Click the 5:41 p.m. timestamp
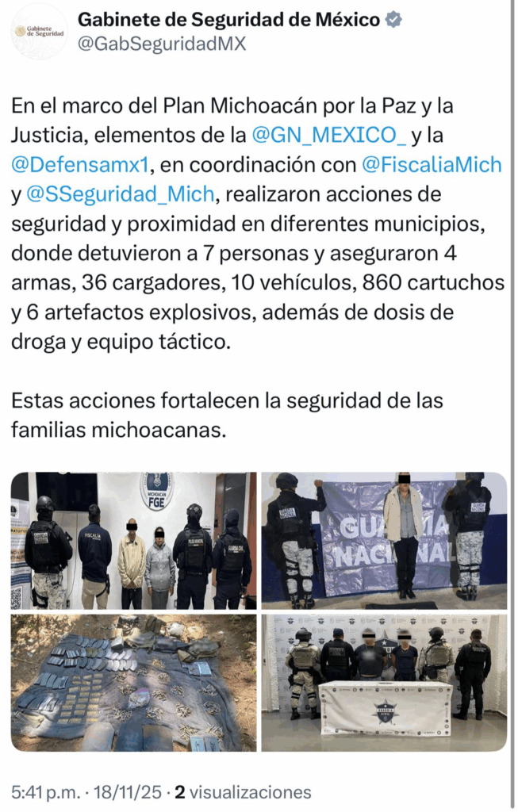This screenshot has height=812, width=518. (45, 792)
